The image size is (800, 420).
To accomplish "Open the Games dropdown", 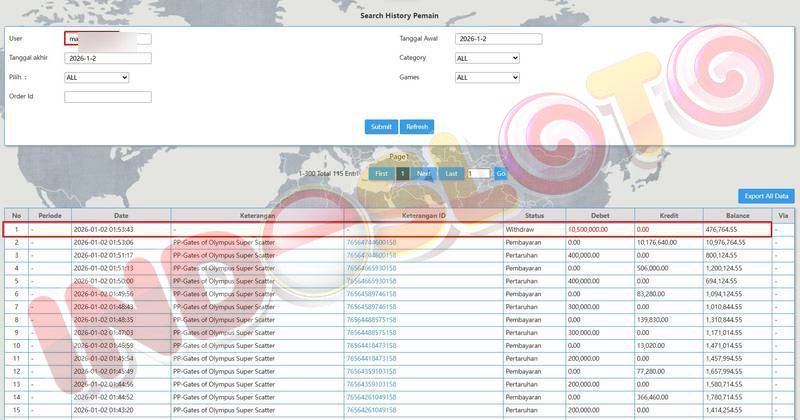I will tap(487, 77).
